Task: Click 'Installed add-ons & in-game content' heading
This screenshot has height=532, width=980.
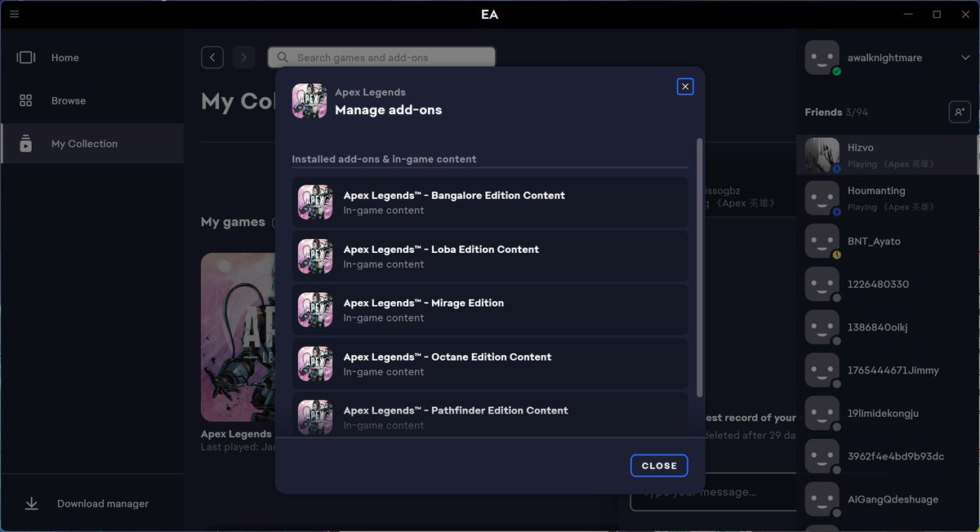Action: coord(384,159)
